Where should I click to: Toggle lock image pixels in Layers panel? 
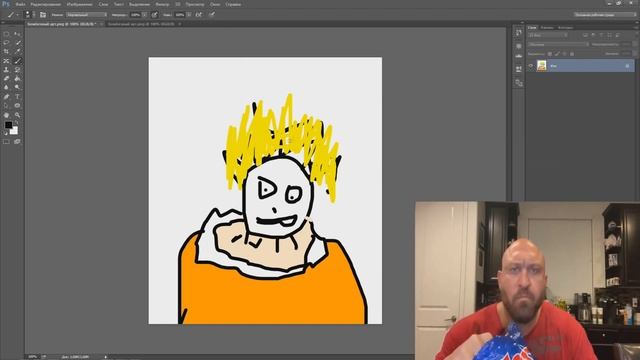tap(557, 54)
